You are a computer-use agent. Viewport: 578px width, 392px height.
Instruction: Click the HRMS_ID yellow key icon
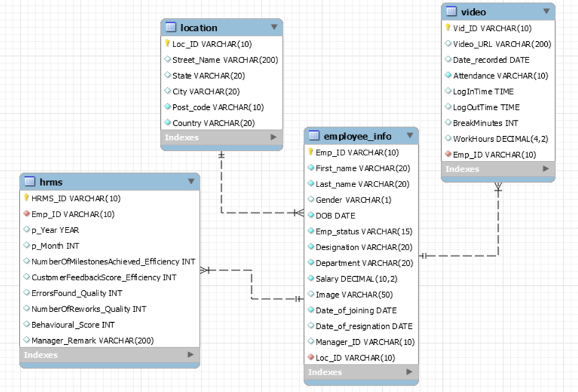tap(25, 198)
